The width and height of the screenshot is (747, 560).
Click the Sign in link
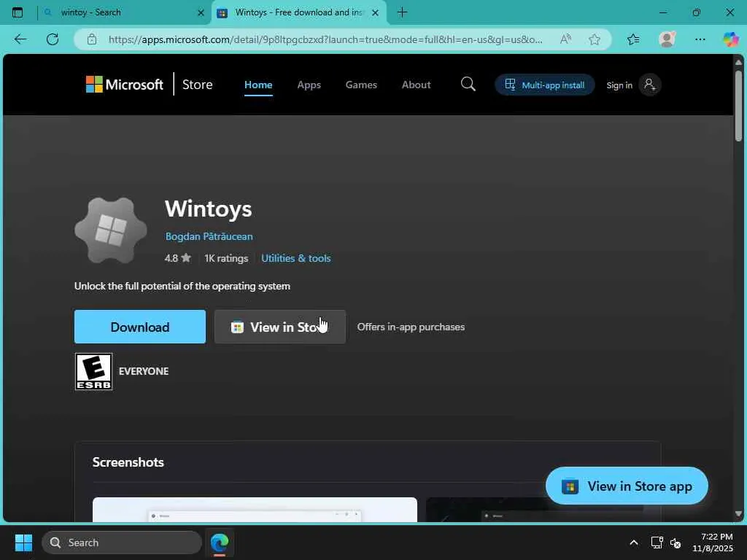pos(619,85)
